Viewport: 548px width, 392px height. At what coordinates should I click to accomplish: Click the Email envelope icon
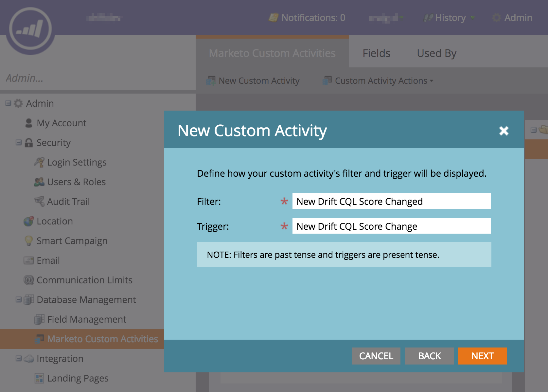(x=29, y=260)
